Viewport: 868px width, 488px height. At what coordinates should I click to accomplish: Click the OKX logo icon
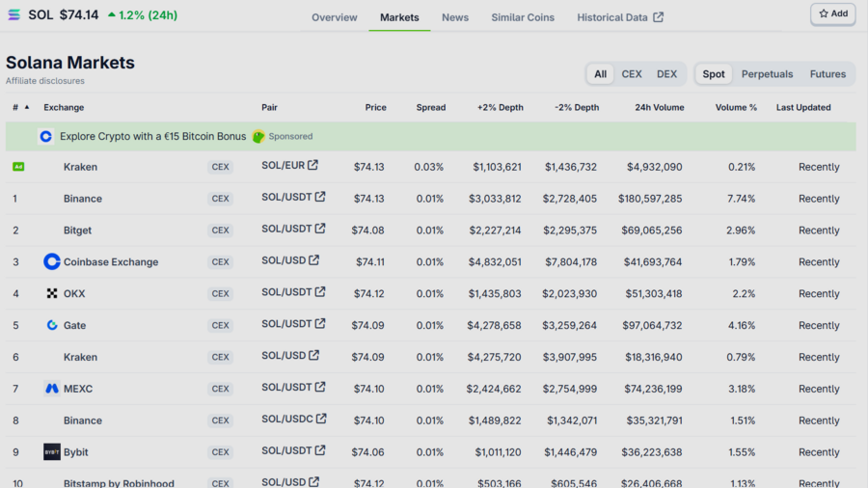tap(51, 293)
